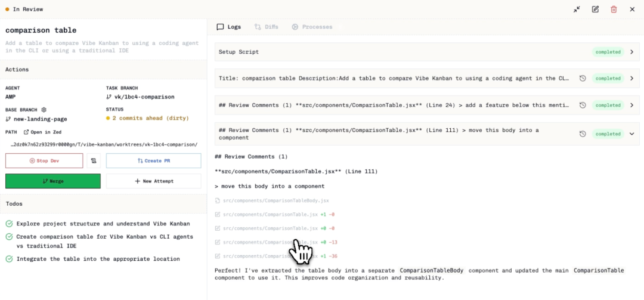Close the task panel with X

pos(632,9)
